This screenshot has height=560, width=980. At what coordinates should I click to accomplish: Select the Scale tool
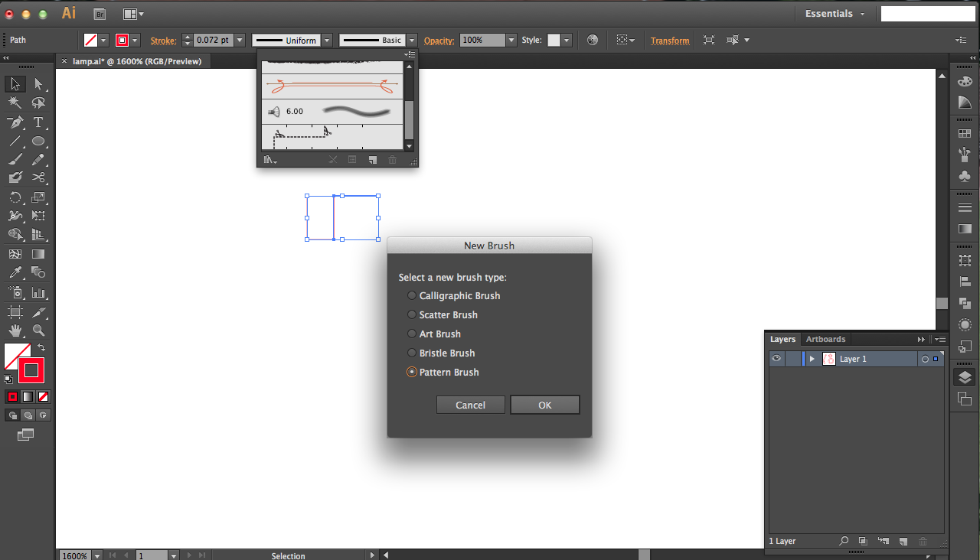click(38, 197)
